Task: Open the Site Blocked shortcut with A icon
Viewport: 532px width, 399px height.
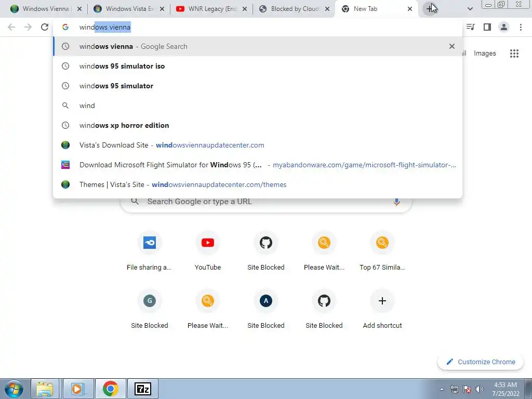Action: (266, 309)
